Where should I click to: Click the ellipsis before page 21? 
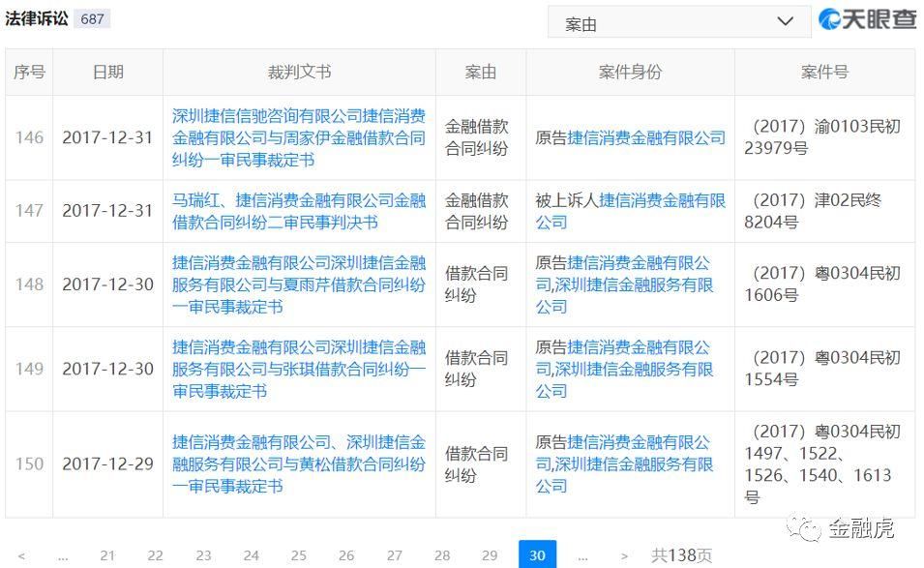[x=63, y=555]
